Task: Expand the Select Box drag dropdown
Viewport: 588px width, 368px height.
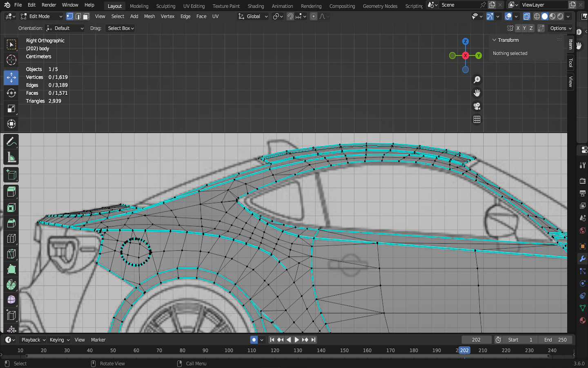Action: point(120,28)
